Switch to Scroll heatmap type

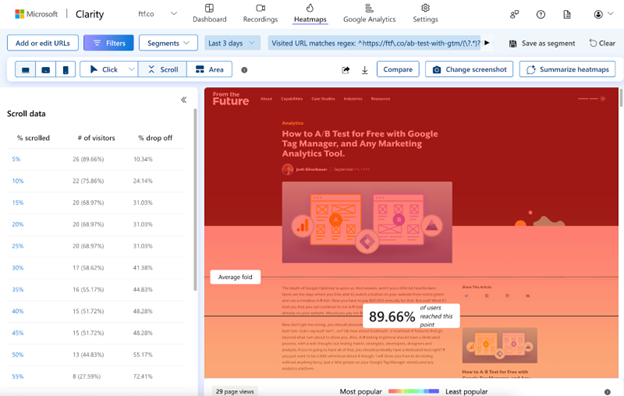point(163,70)
